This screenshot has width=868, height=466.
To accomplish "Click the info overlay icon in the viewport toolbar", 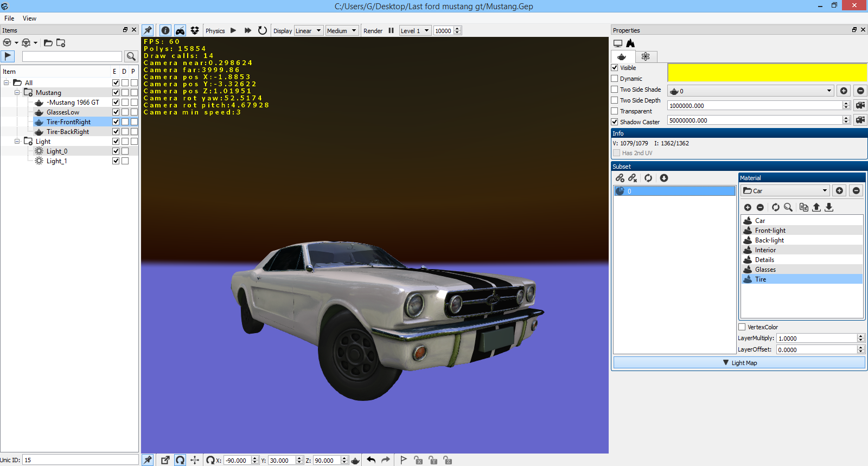I will point(165,30).
